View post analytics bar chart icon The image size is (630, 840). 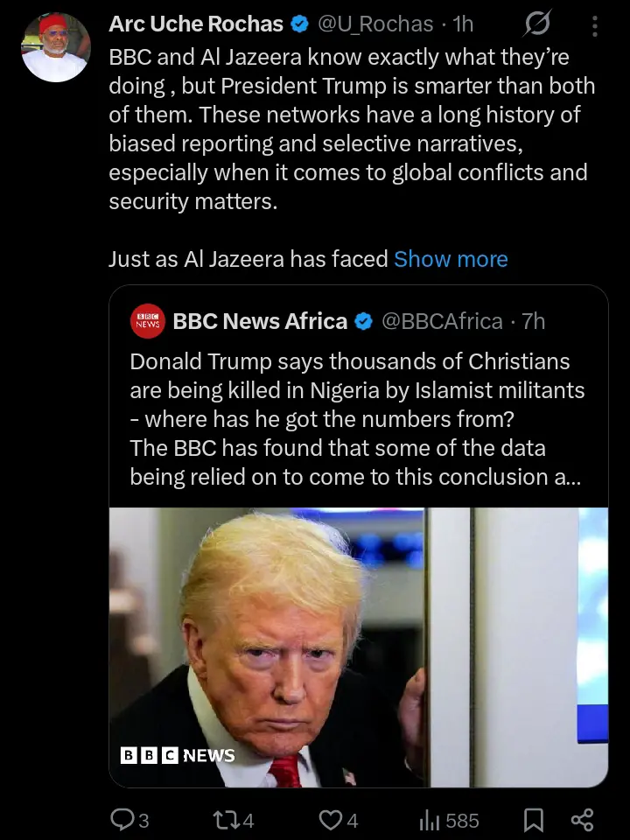[429, 820]
